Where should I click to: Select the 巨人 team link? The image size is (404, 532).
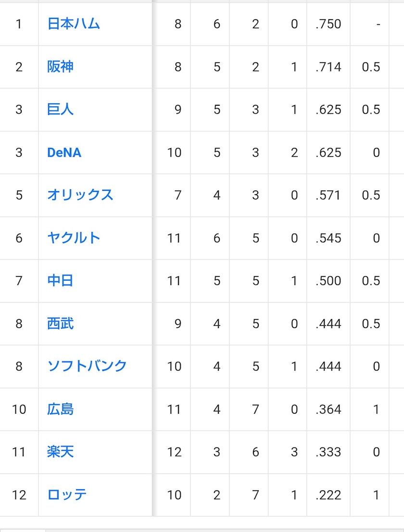point(60,109)
